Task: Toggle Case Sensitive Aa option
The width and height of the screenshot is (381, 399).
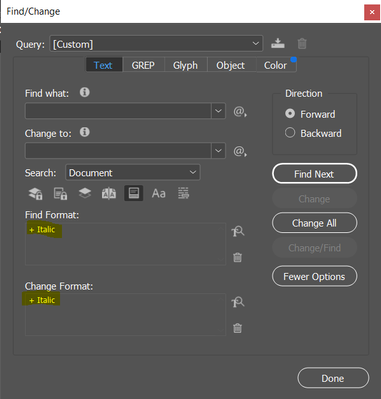Action: click(158, 193)
